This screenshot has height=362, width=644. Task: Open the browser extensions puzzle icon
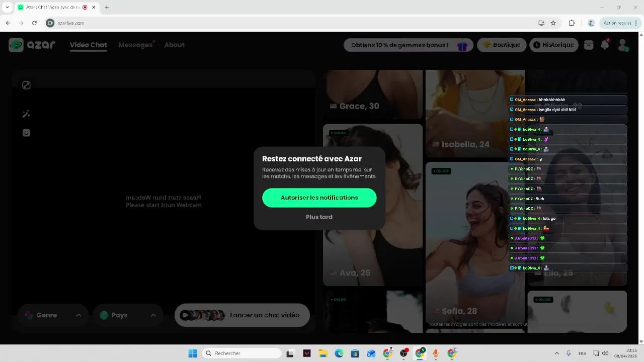click(572, 23)
